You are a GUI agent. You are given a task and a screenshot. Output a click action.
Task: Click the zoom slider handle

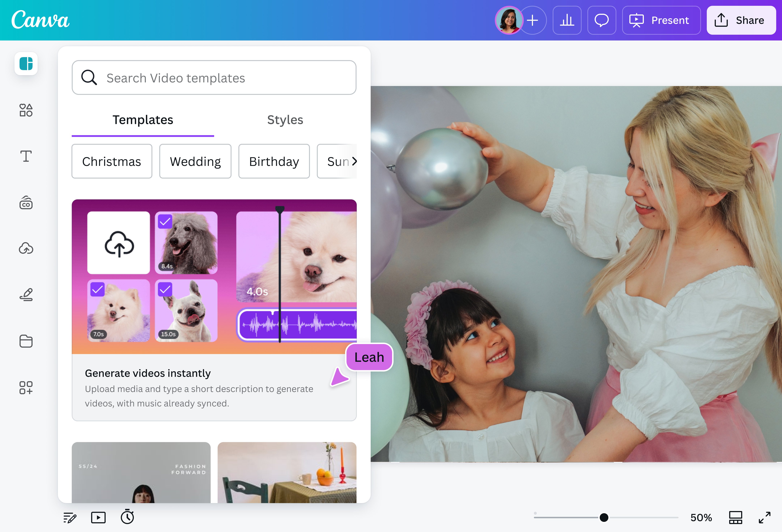coord(604,518)
